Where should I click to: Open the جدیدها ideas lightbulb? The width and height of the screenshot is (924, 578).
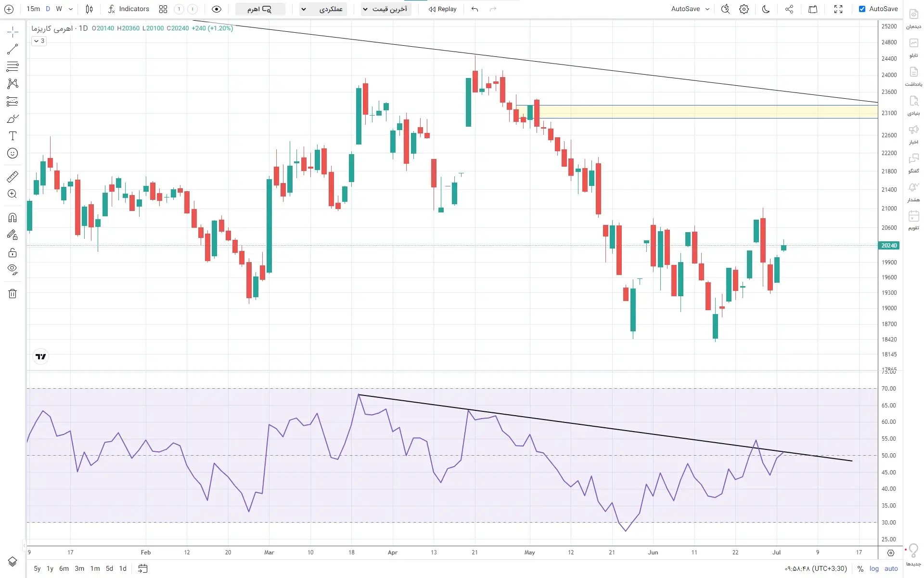pos(913,555)
